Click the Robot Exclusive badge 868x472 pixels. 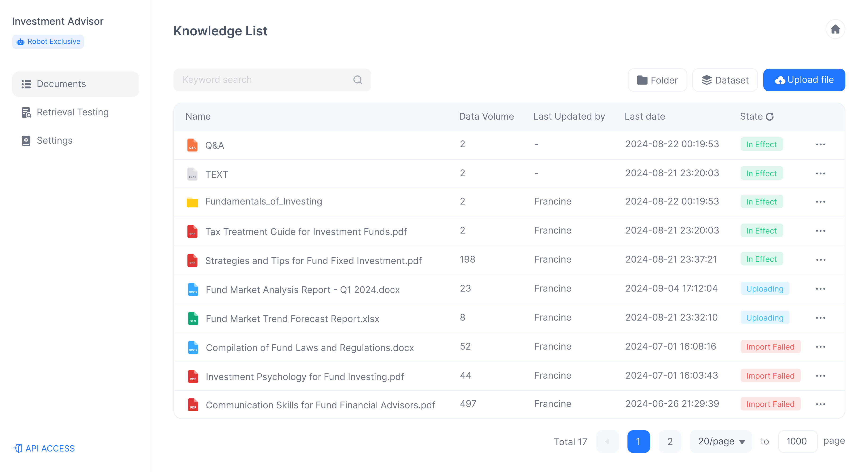click(x=48, y=42)
